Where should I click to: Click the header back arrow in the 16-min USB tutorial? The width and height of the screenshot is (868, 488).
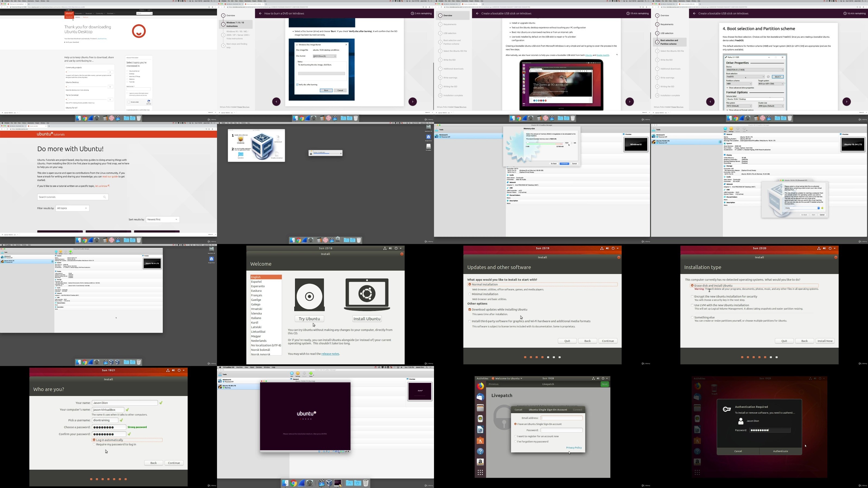694,14
